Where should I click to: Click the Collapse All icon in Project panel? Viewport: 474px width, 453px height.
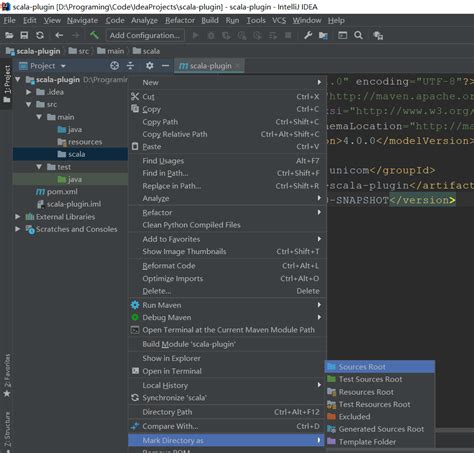pos(130,66)
